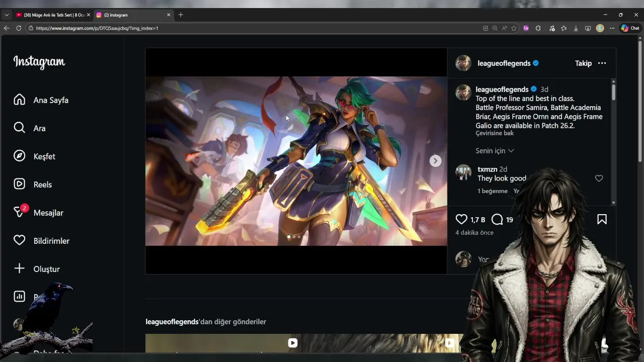
Task: Click the screenshot capture toolbar icon
Action: 588,28
